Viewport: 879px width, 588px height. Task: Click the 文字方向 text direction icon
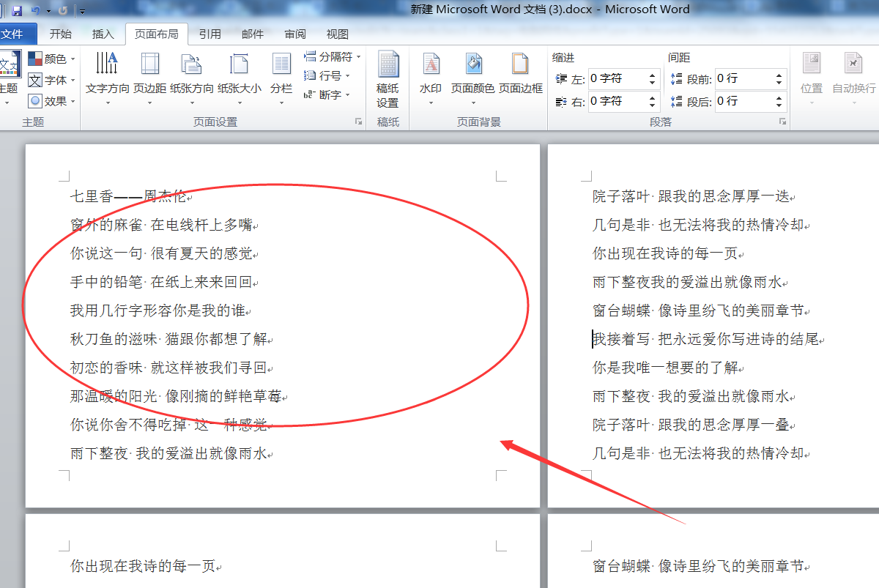(107, 64)
